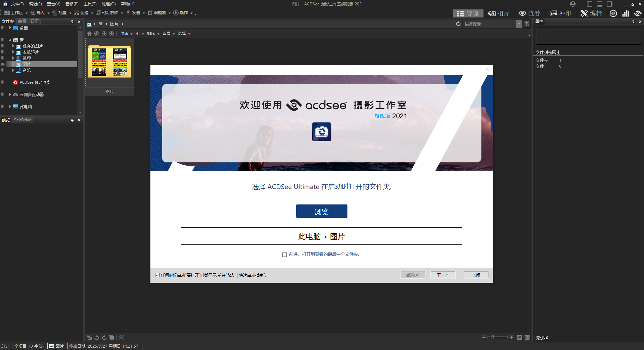Click the filter funnel icon
Screen dimensions: 644x350
click(527, 24)
